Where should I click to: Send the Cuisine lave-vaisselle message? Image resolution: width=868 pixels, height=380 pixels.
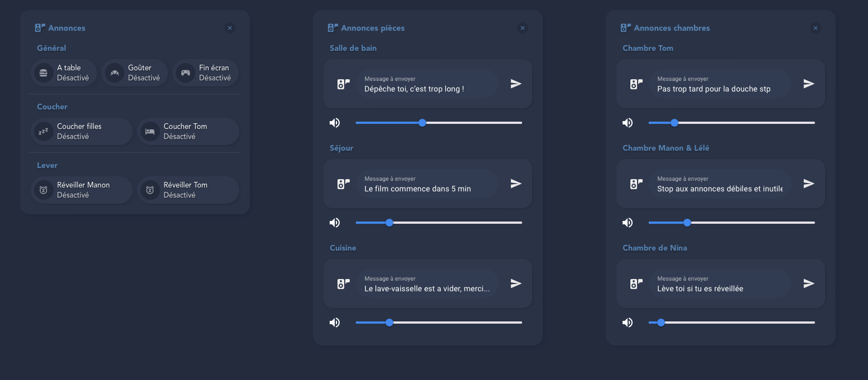click(516, 283)
